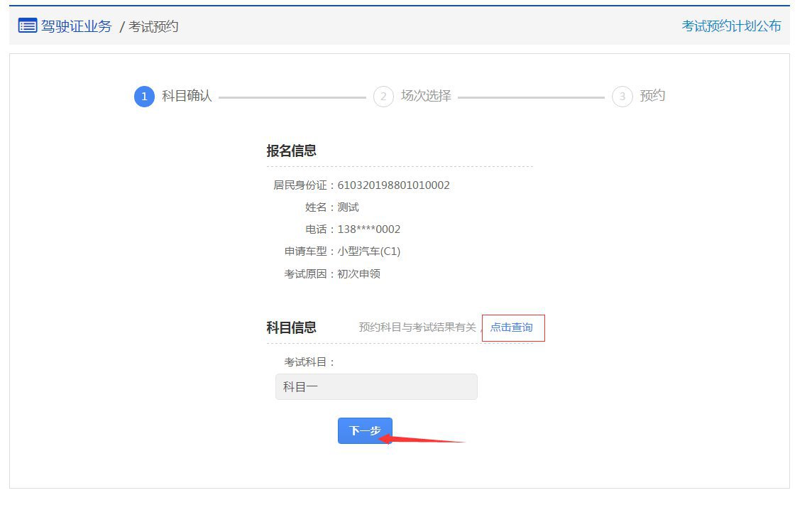The height and width of the screenshot is (505, 812).
Task: Open the 驾驶证业务 breadcrumb link
Action: click(76, 26)
